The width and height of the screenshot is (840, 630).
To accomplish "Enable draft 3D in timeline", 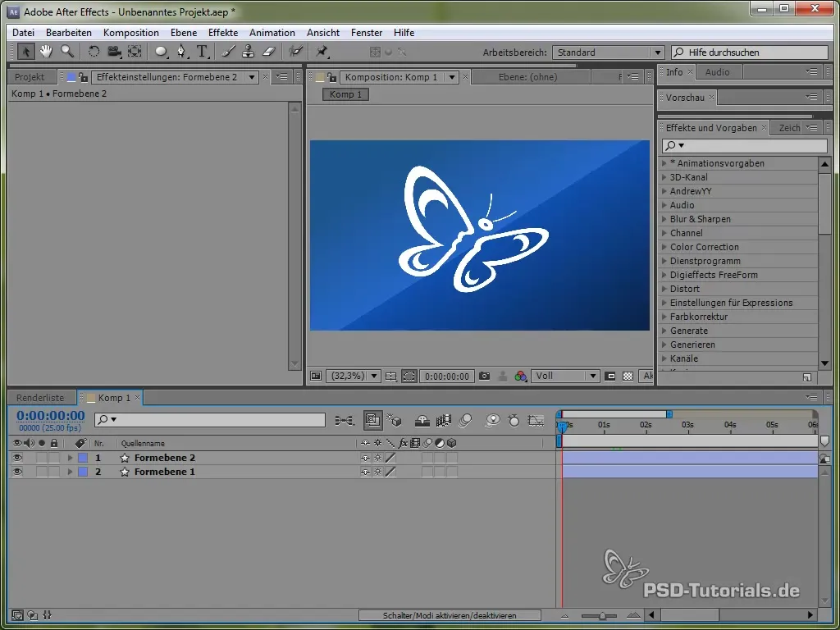I will coord(395,421).
